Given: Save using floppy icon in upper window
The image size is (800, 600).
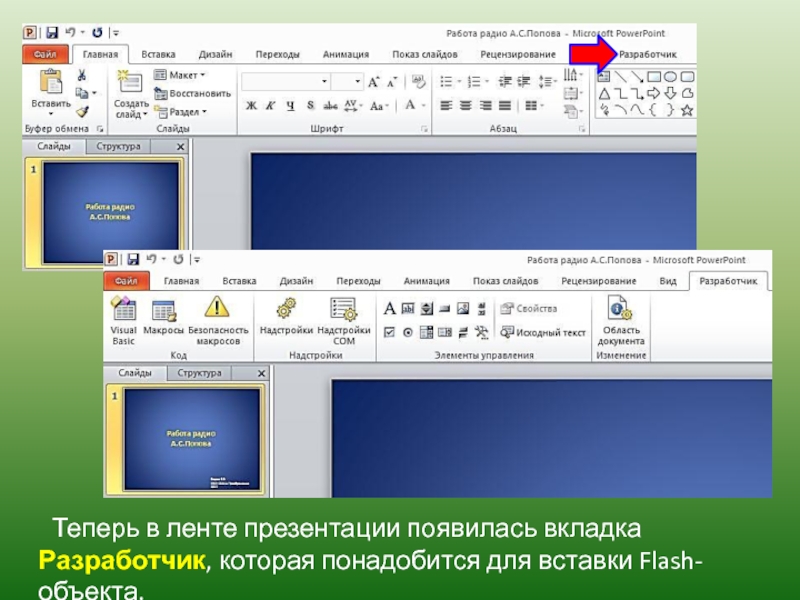Looking at the screenshot, I should click(52, 33).
